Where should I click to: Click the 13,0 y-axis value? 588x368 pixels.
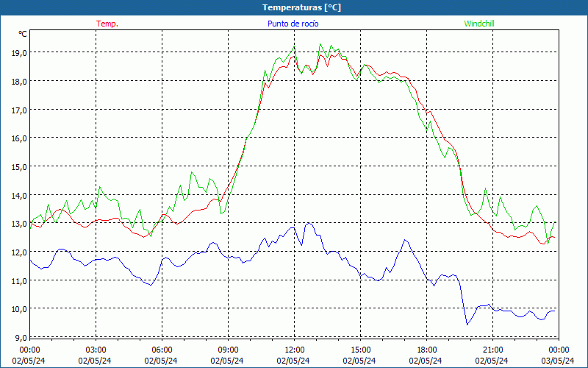pos(19,224)
